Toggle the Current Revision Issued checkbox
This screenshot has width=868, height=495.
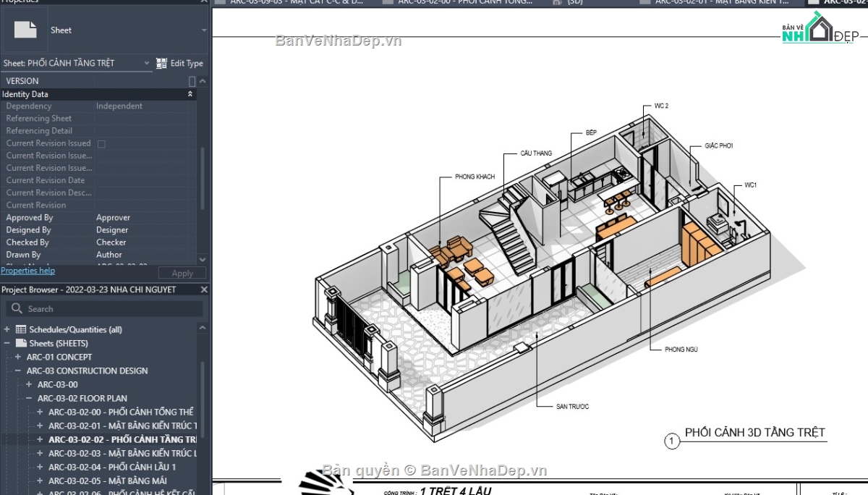(101, 144)
